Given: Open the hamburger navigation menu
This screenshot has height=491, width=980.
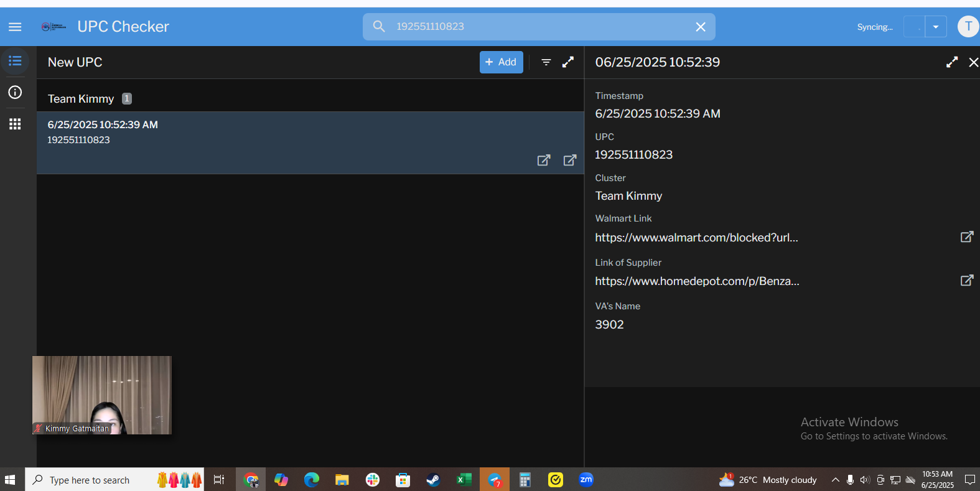Looking at the screenshot, I should tap(15, 27).
